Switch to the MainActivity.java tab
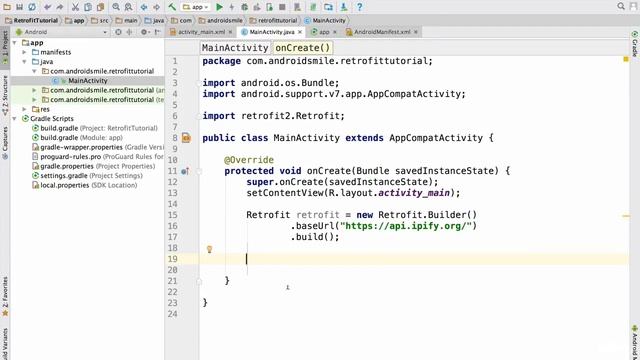Viewport: 640px width, 360px height. 271,32
